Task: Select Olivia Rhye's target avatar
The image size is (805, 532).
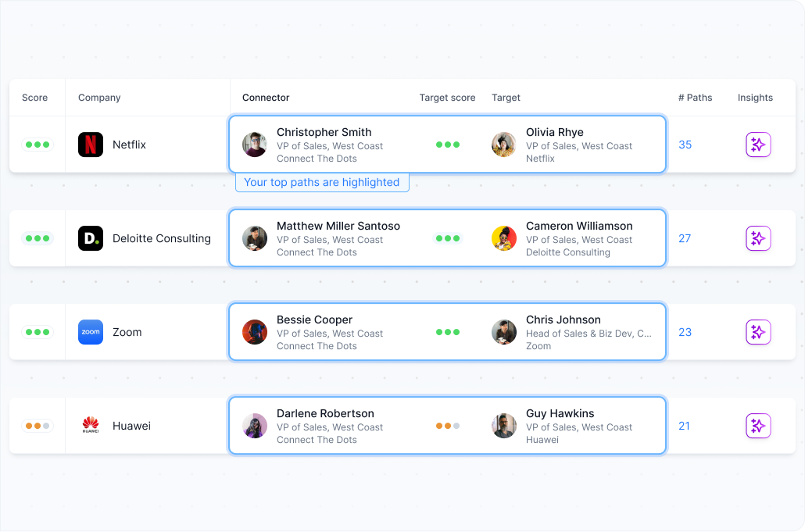Action: [x=504, y=145]
